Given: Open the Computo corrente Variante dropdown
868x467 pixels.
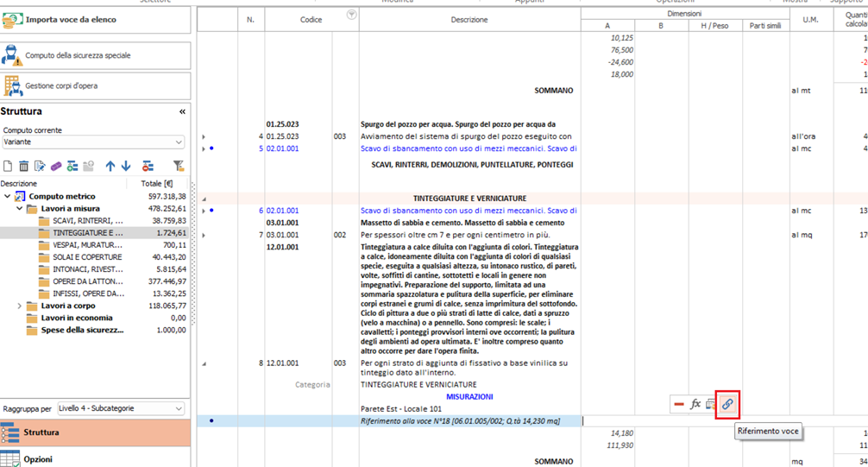Looking at the screenshot, I should [93, 142].
